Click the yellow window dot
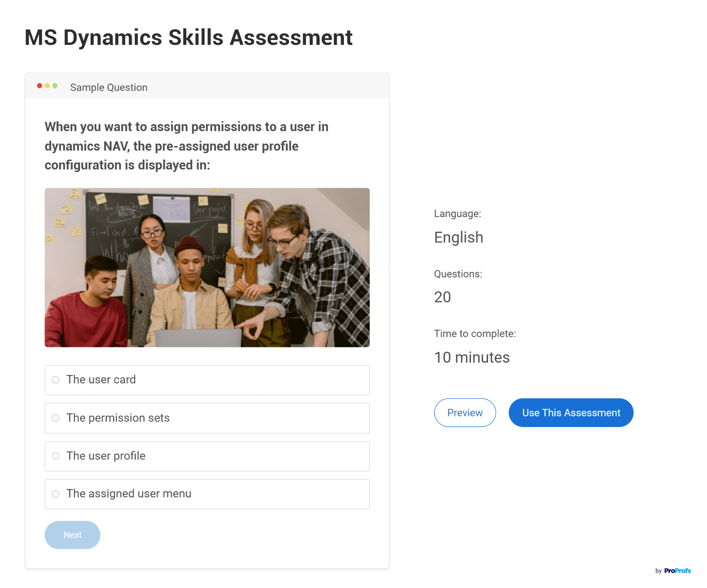Image resolution: width=707 pixels, height=588 pixels. [x=47, y=86]
